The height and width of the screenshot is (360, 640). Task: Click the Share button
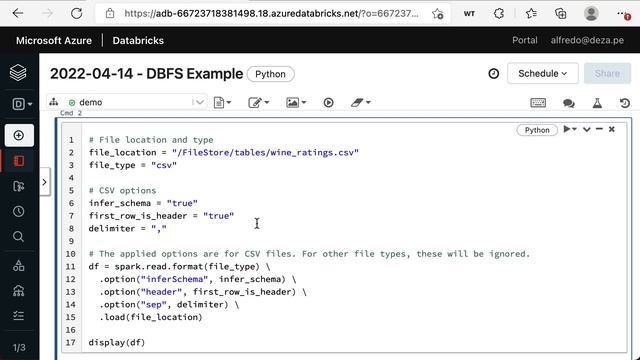(x=607, y=73)
